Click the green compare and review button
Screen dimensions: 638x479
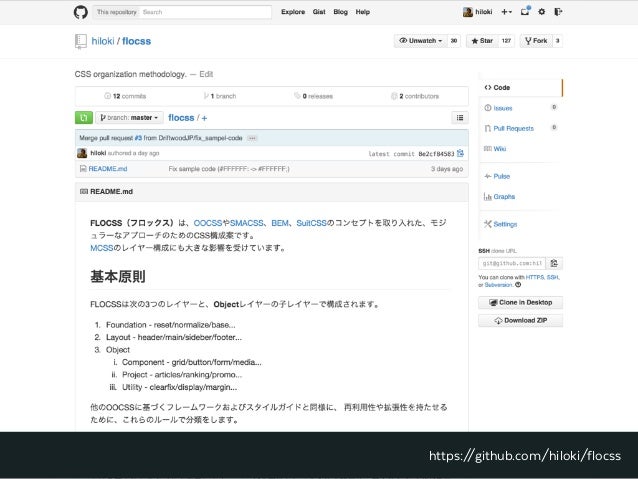[x=84, y=118]
